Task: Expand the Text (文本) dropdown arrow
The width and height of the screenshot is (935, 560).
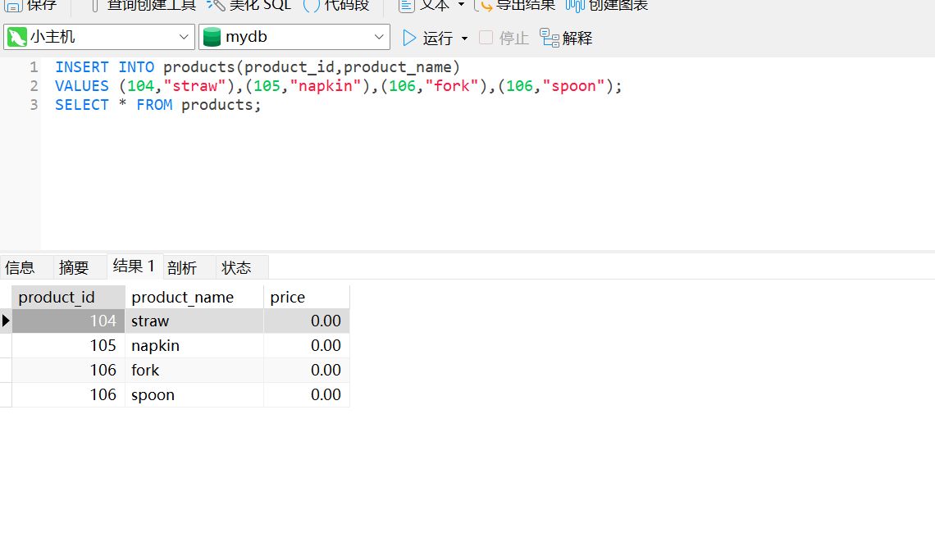Action: click(461, 5)
